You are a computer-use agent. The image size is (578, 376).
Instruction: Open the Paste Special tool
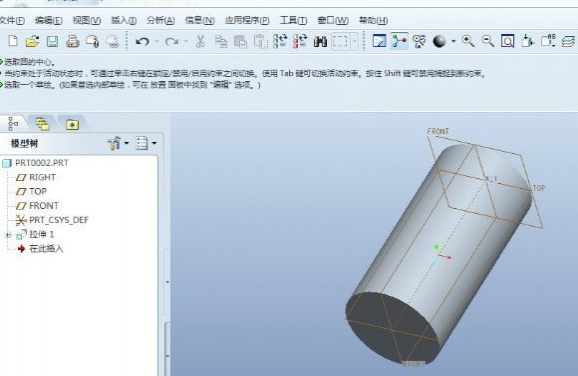261,41
